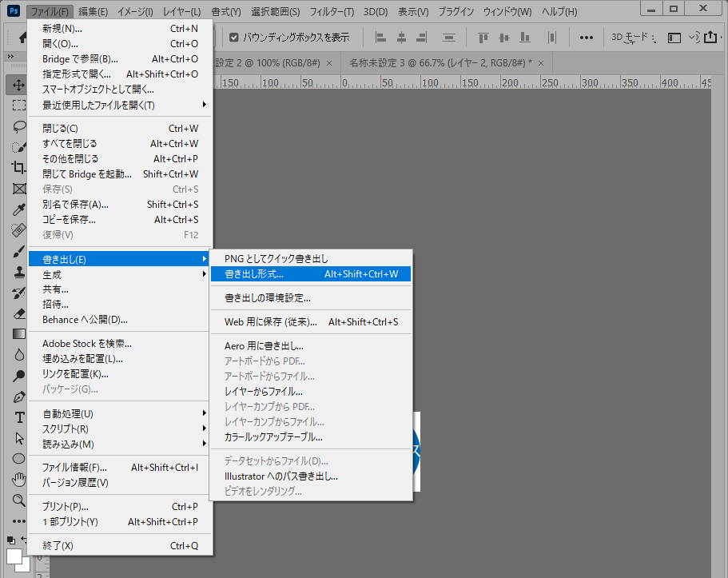
Task: Select Adobe Stock を検索... entry
Action: tap(120, 344)
